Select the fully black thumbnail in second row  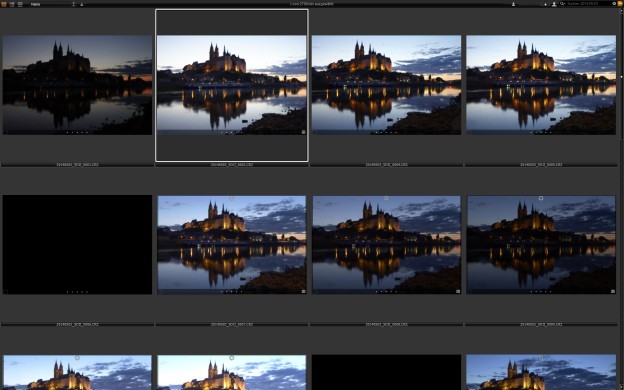[77, 244]
